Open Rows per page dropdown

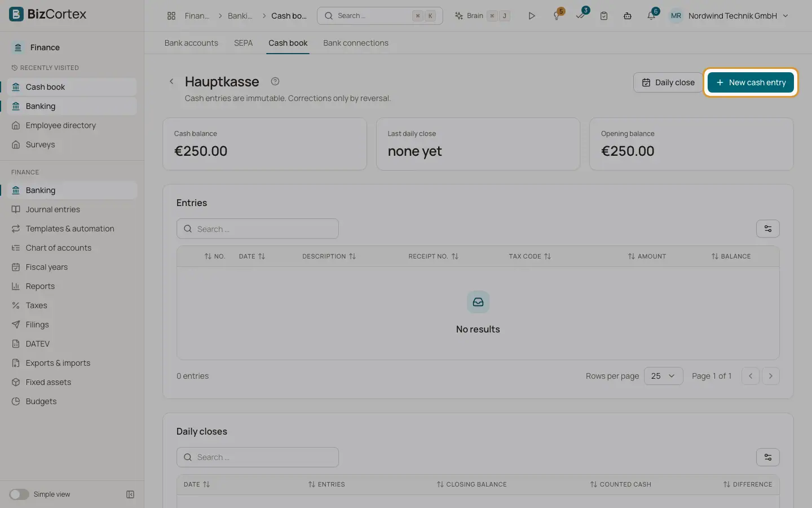pos(663,376)
